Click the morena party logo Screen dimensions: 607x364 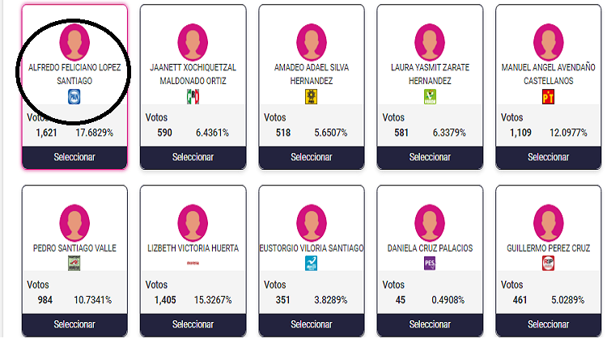point(193,263)
